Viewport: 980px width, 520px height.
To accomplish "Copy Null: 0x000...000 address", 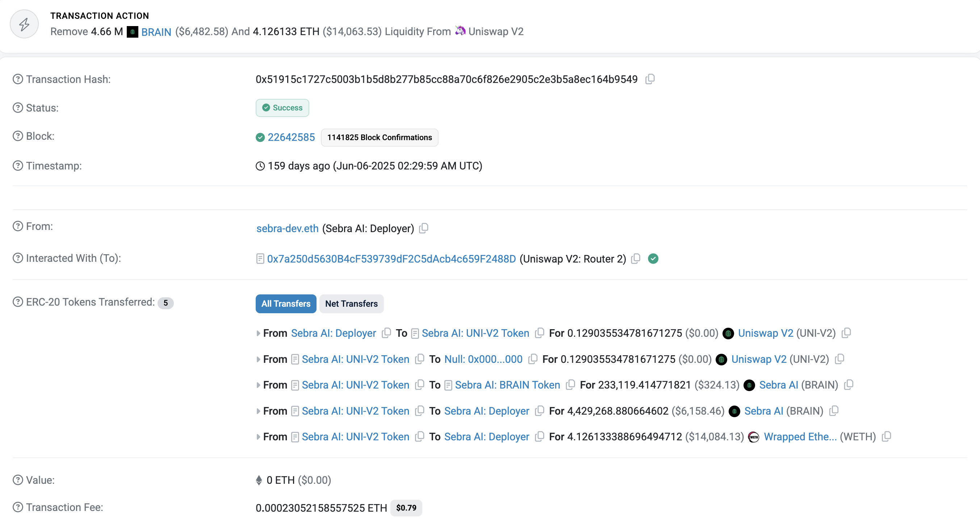I will pyautogui.click(x=533, y=359).
